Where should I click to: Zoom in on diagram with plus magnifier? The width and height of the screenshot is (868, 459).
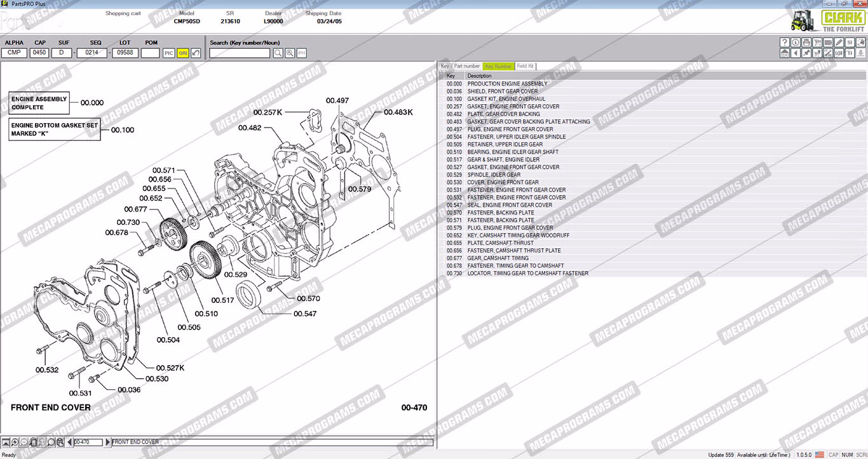[15, 442]
